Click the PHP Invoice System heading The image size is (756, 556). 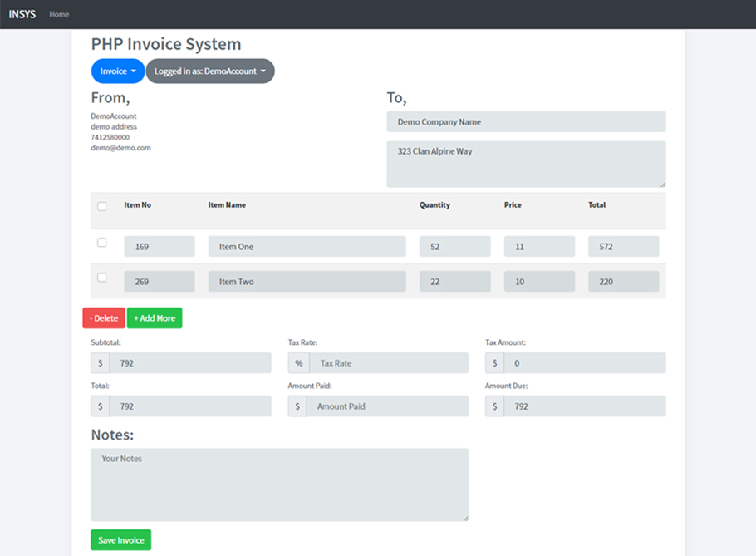click(166, 44)
